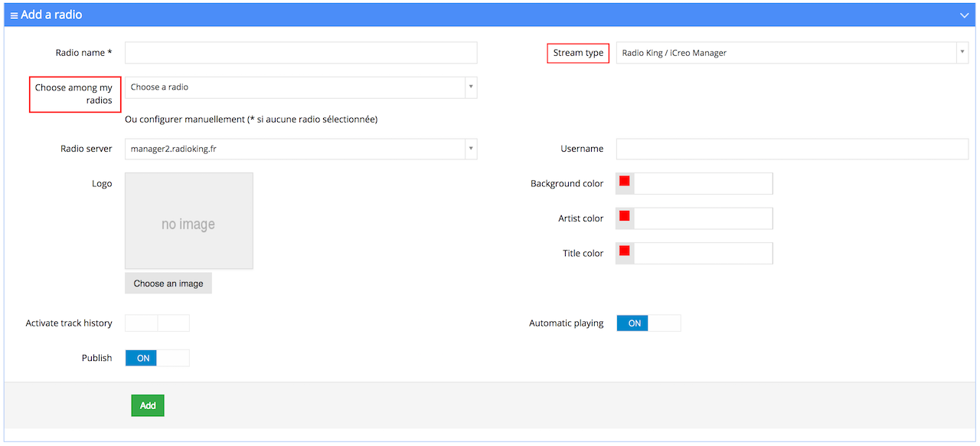Click the Add a radio panel title
The image size is (980, 446).
pyautogui.click(x=51, y=15)
